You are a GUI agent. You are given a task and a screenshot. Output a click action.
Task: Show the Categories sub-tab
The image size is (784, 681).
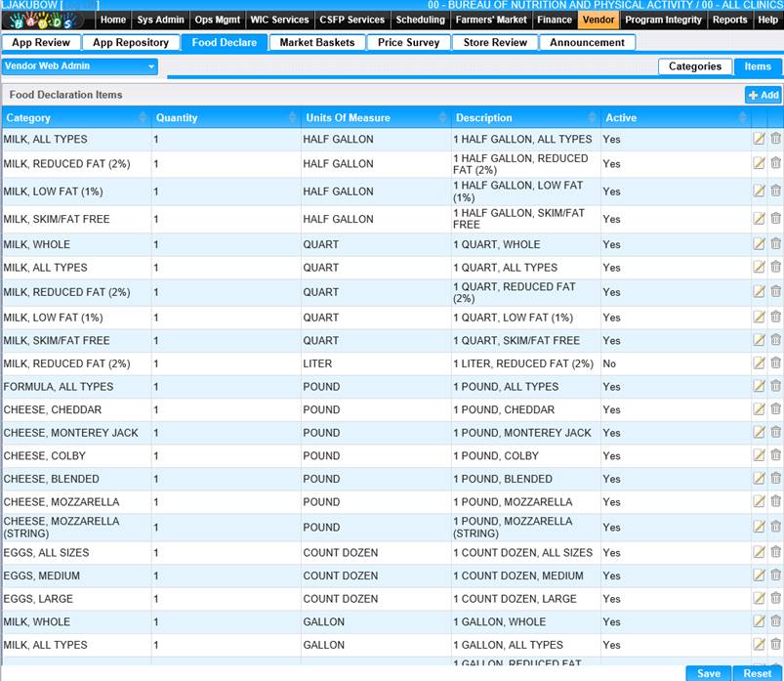pos(695,66)
